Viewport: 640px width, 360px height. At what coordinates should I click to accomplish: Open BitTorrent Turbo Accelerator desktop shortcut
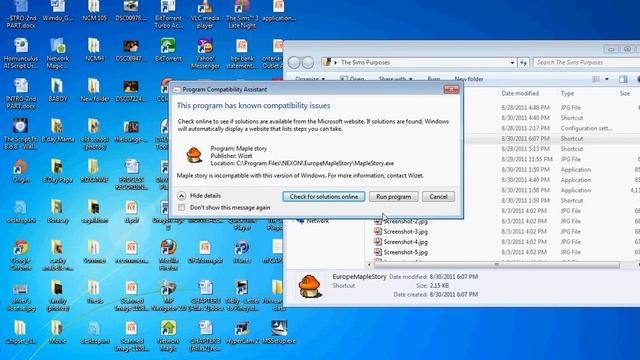168,14
